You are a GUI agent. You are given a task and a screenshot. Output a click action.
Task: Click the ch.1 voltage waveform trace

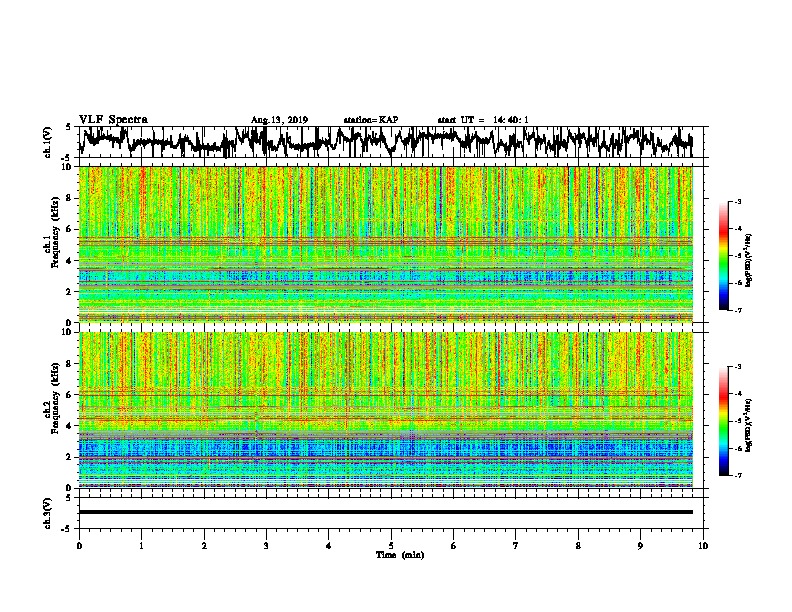point(386,142)
